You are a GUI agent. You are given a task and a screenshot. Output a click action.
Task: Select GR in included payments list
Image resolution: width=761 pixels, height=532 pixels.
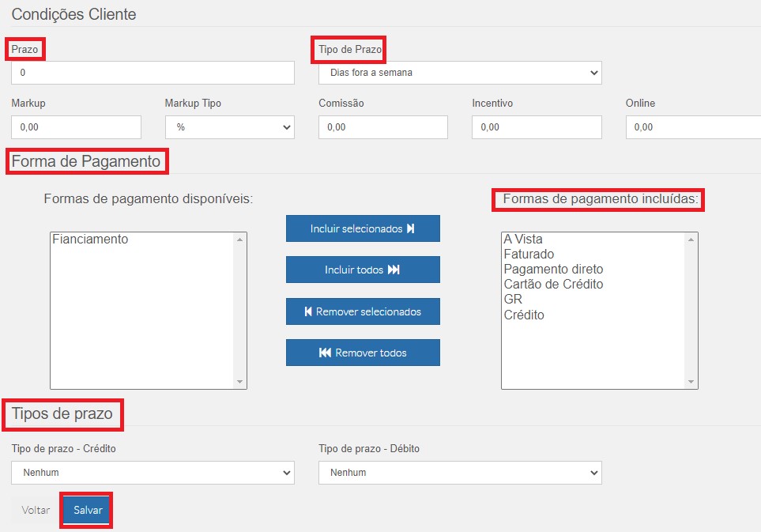point(513,300)
